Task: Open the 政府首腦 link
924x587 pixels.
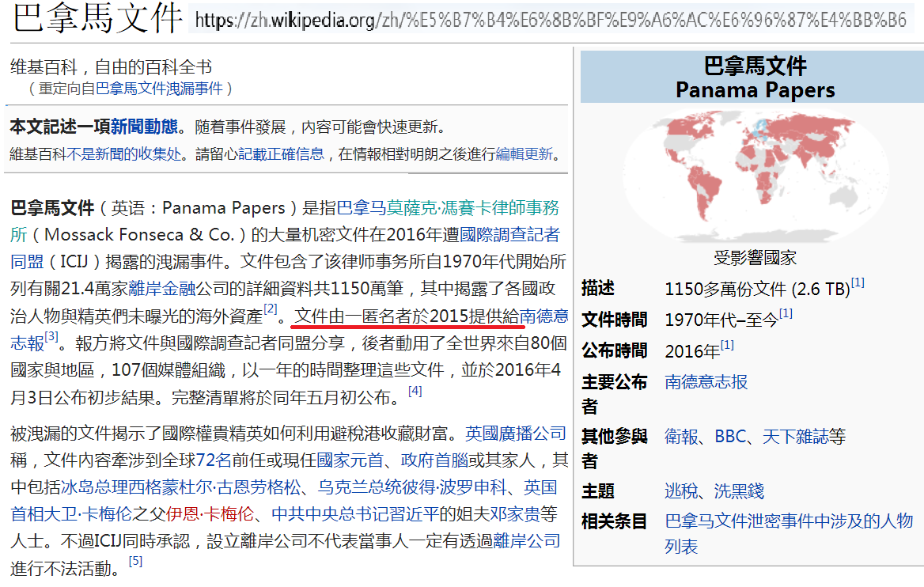Action: click(x=434, y=460)
